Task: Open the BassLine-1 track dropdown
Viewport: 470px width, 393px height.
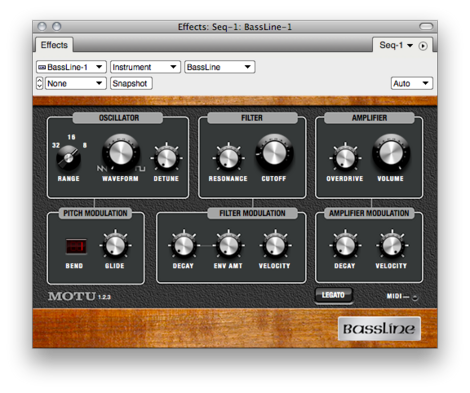Action: pyautogui.click(x=71, y=67)
